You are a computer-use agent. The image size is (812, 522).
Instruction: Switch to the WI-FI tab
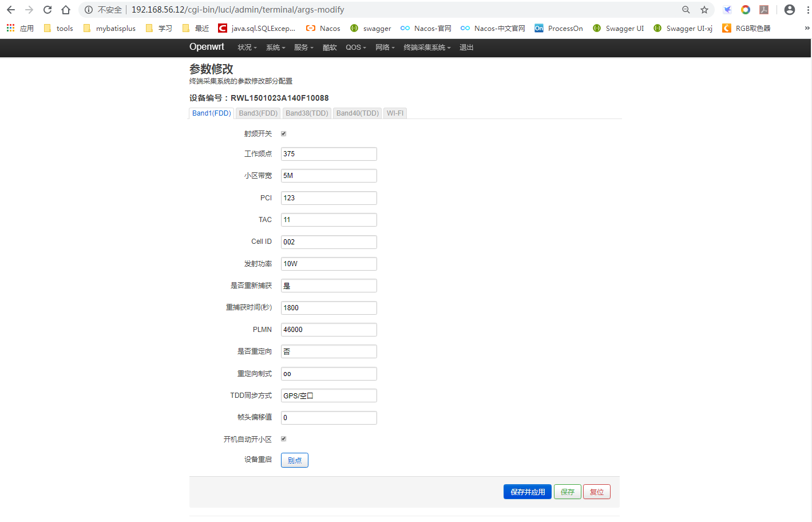tap(395, 113)
